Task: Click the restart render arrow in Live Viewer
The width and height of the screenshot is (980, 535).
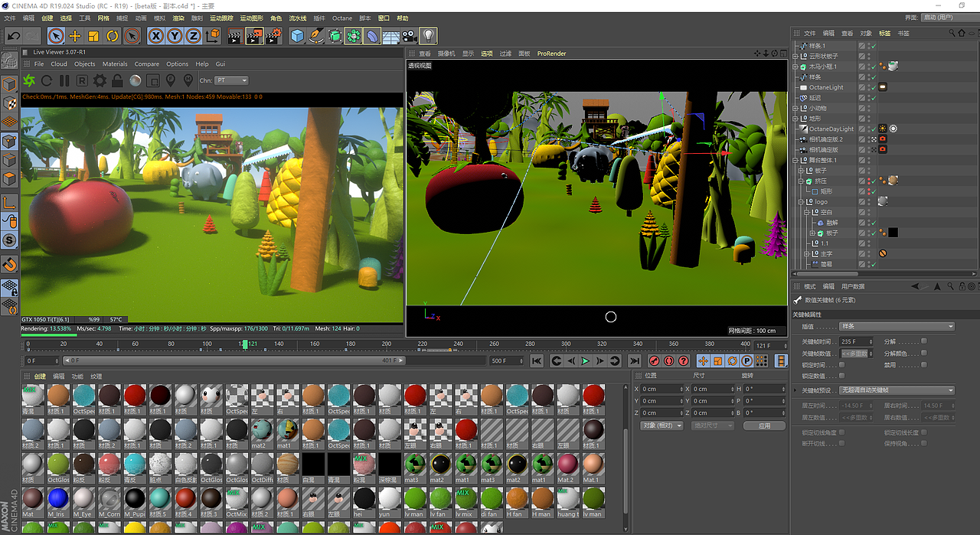Action: point(47,80)
